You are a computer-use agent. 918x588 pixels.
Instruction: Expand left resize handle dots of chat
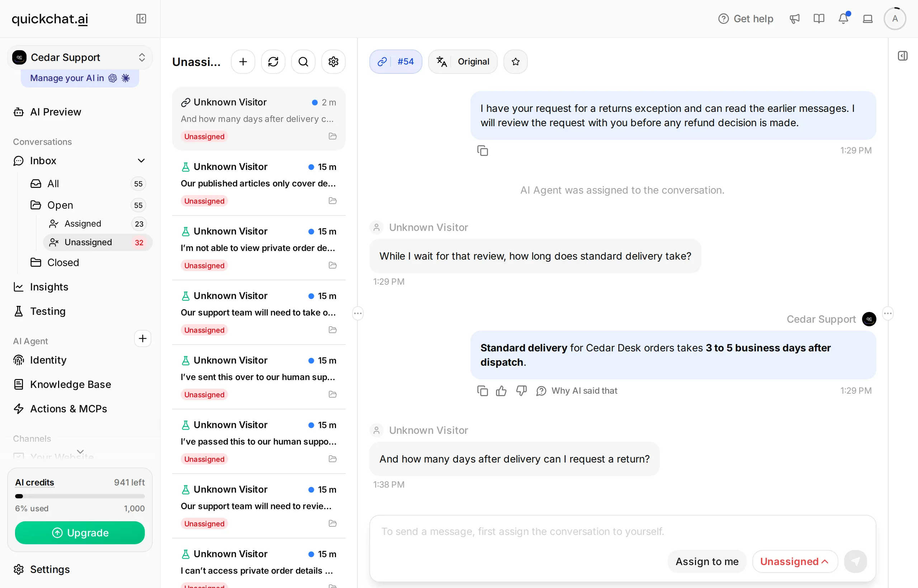click(358, 314)
